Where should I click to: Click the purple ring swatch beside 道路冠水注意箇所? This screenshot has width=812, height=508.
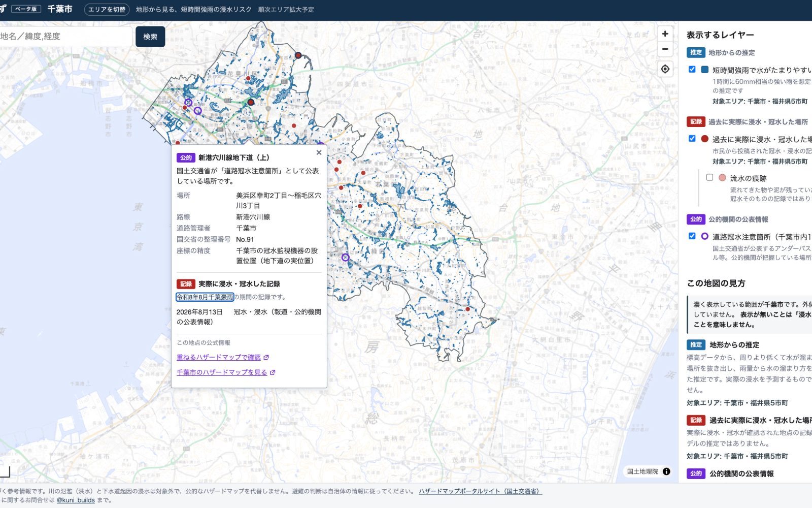point(704,236)
